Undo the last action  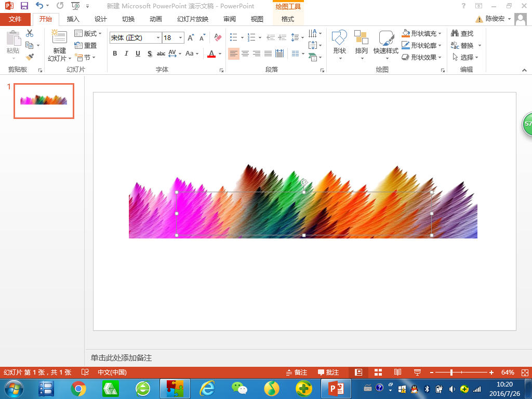click(x=39, y=5)
